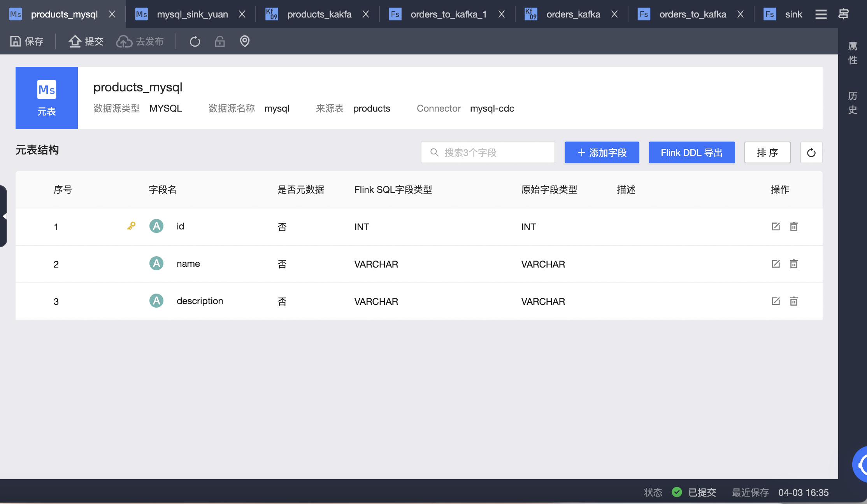Screen dimensions: 867x504
Task: Delete the name field row
Action: (x=794, y=264)
